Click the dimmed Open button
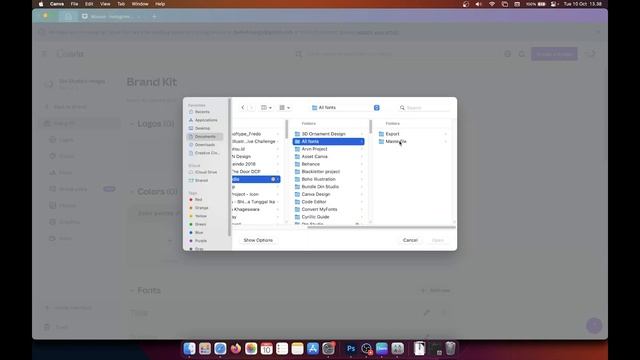Image resolution: width=640 pixels, height=360 pixels. coord(438,240)
